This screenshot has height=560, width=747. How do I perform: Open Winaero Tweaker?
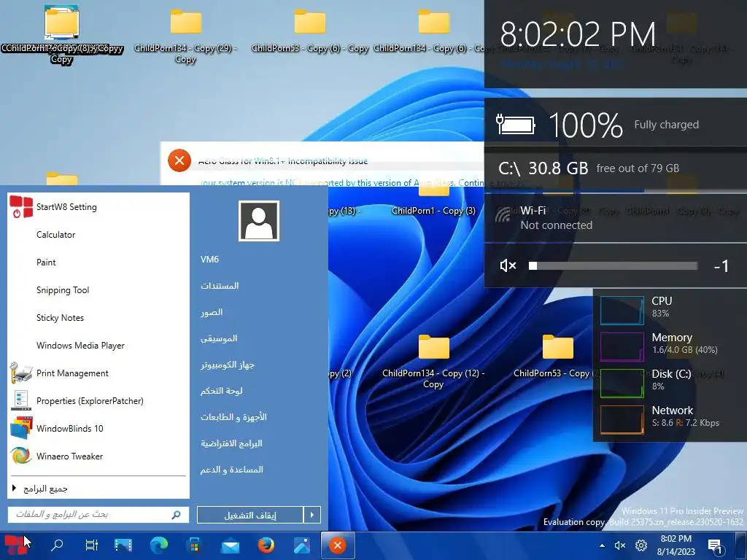click(x=98, y=456)
